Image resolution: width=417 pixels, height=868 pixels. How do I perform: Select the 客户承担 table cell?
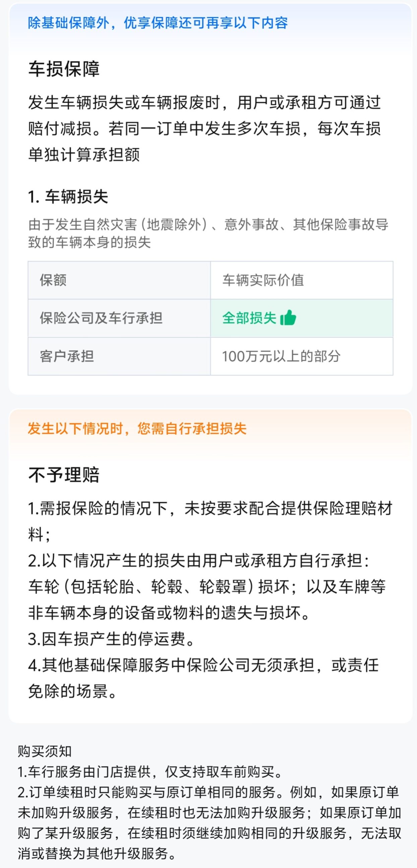[67, 356]
